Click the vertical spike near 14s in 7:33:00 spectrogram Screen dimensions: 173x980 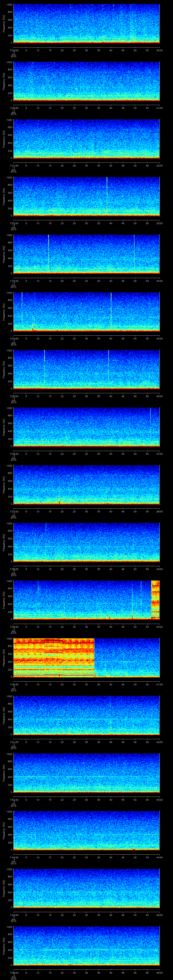click(48, 252)
